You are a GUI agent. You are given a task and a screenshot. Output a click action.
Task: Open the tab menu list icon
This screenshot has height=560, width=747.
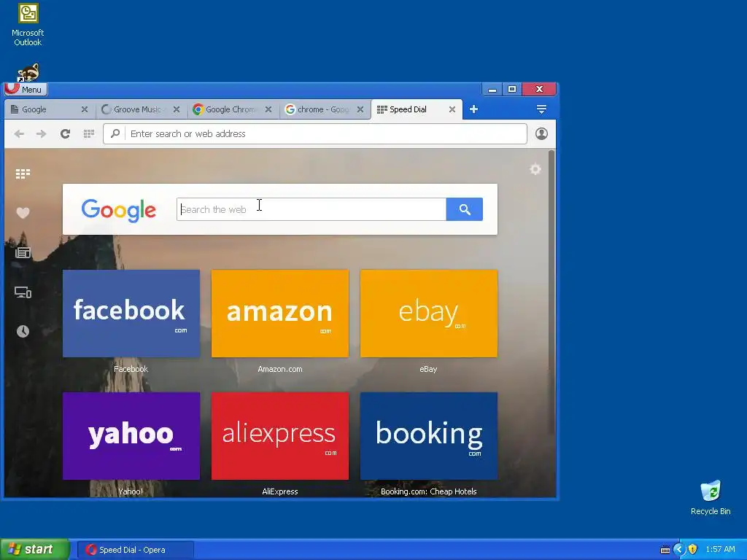541,109
